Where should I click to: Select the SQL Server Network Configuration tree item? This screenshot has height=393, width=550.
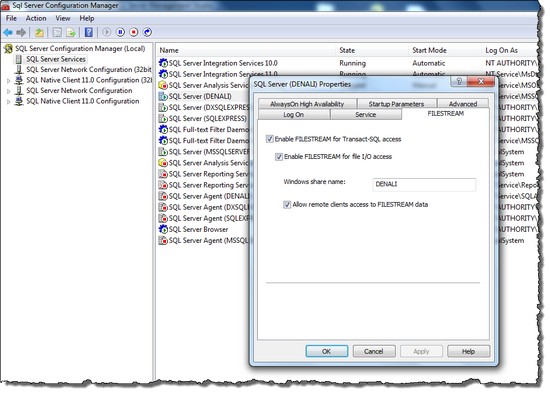click(79, 91)
